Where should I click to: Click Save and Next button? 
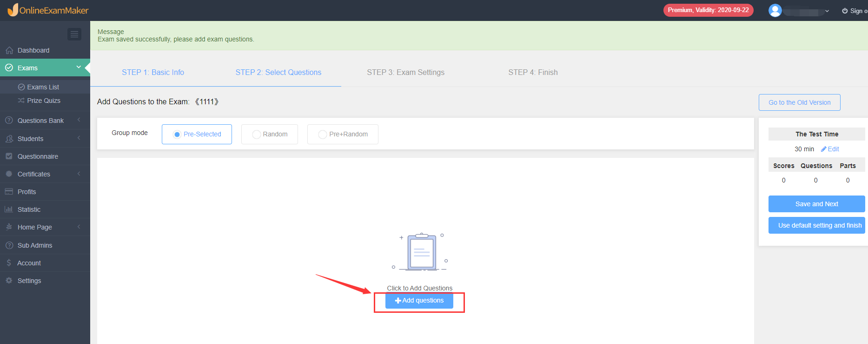pos(817,204)
